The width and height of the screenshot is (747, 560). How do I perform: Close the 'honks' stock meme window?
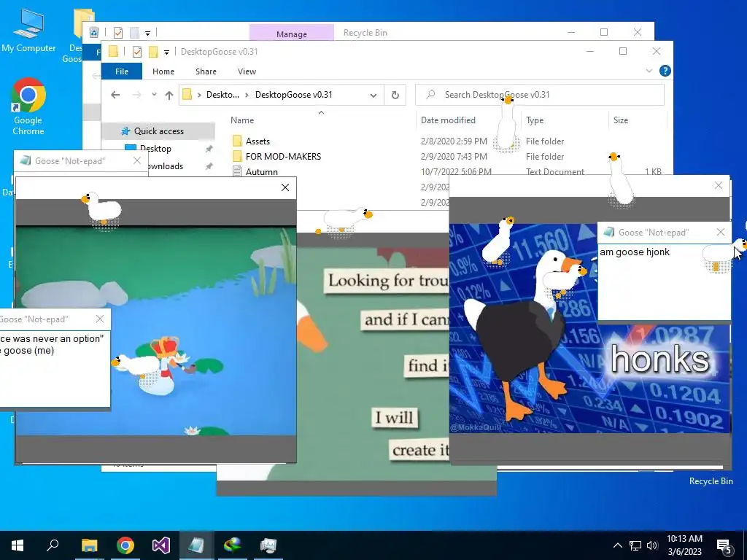[719, 185]
